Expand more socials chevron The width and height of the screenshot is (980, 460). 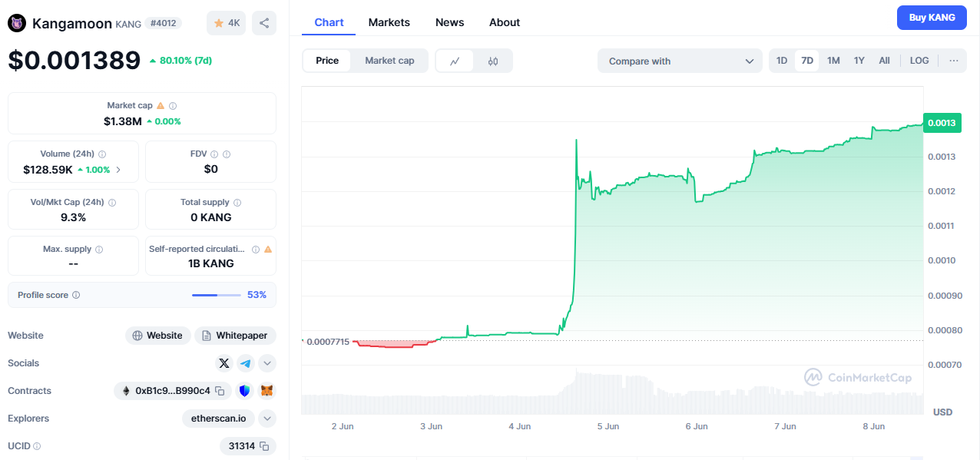[x=267, y=363]
